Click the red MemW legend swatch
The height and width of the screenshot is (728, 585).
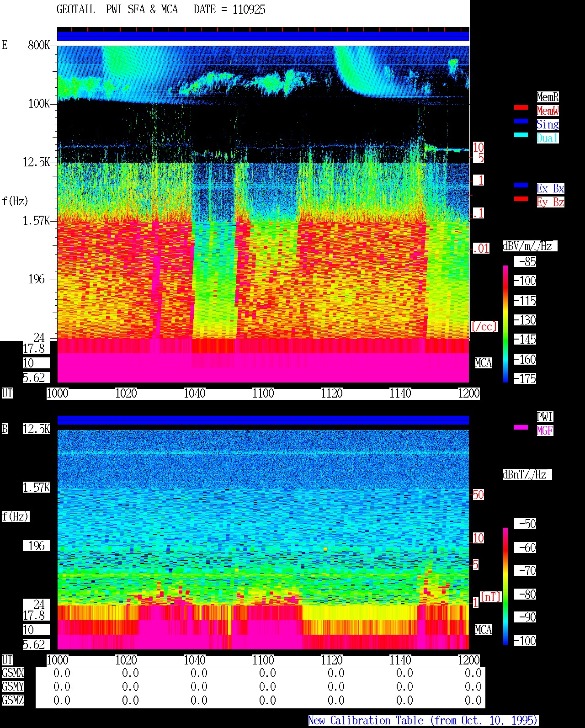point(521,107)
